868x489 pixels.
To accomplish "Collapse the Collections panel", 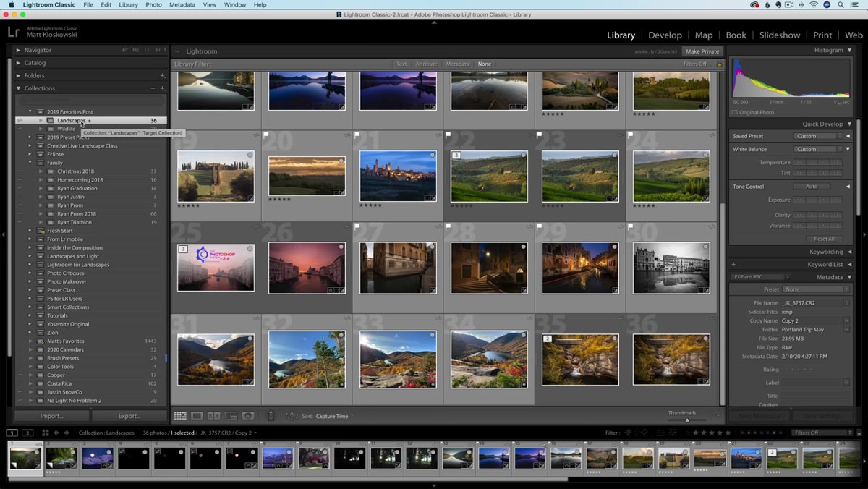I will tap(19, 88).
